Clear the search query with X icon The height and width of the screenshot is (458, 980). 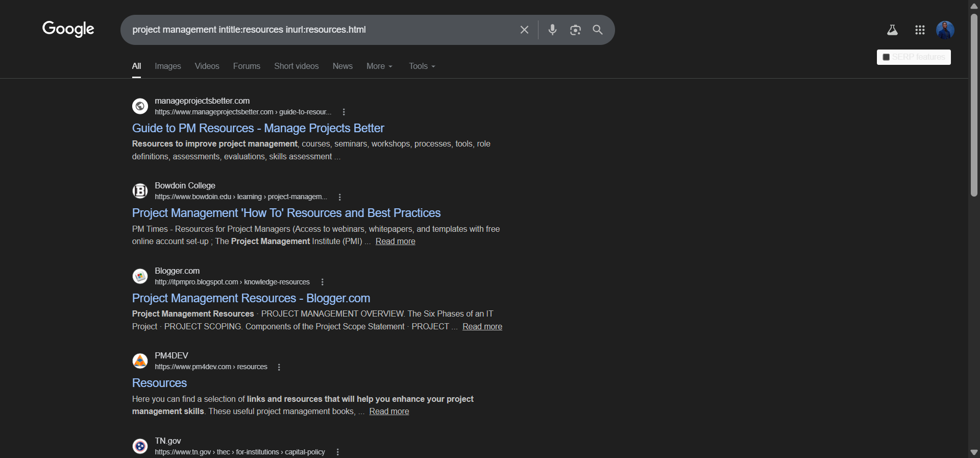(524, 30)
